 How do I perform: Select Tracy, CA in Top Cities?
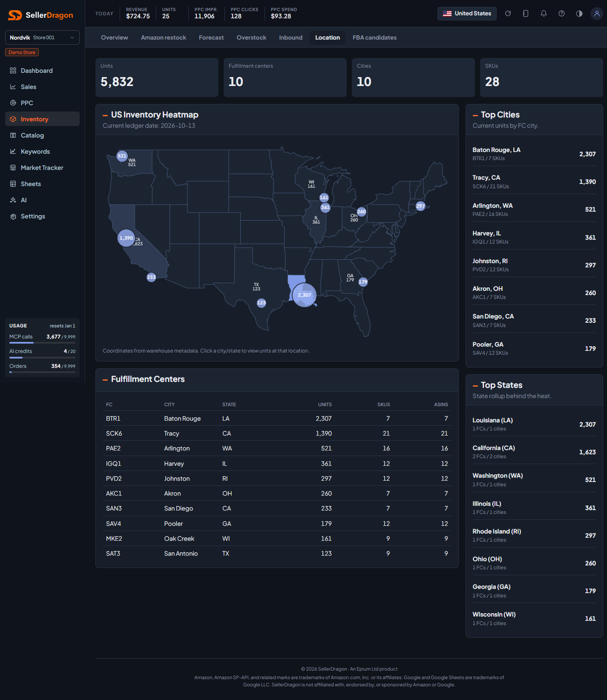click(x=534, y=182)
